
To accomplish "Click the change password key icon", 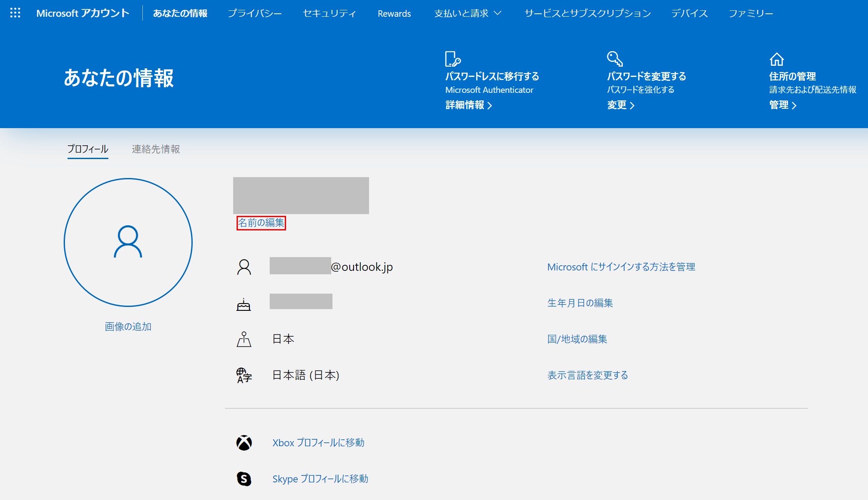I will coord(615,59).
